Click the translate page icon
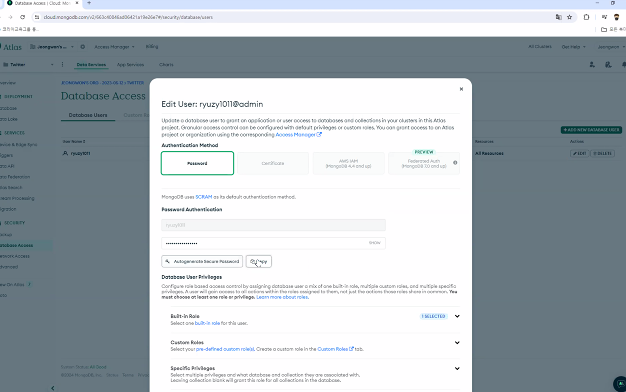This screenshot has height=392, width=626. (559, 17)
